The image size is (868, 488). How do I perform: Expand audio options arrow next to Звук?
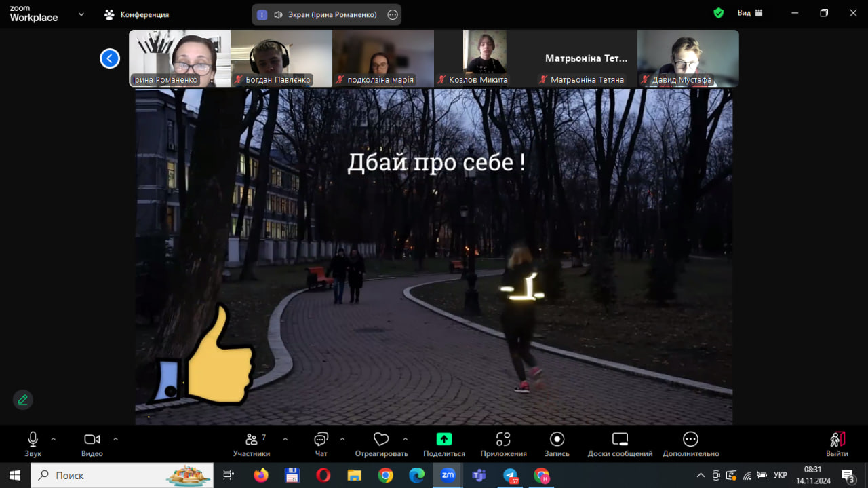pos(54,439)
